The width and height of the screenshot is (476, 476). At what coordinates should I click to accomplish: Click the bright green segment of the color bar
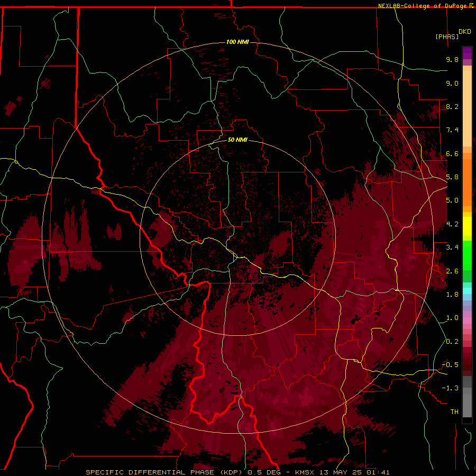[x=467, y=255]
